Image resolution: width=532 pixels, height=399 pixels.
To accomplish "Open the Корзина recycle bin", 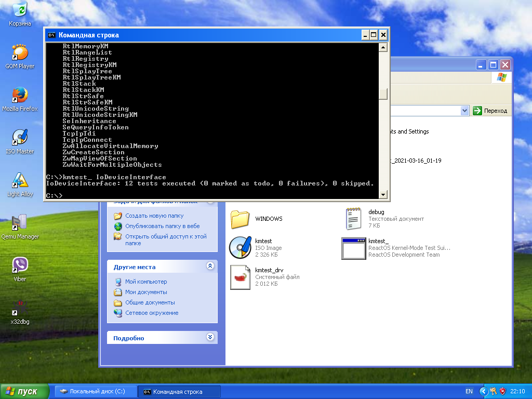I will point(20,10).
